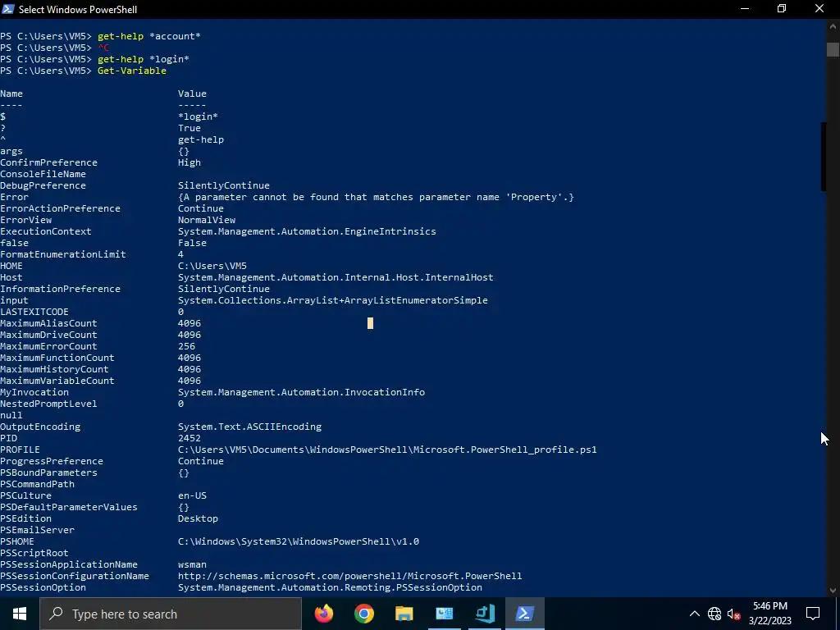Click the 'PSEmailServer' variable name

[x=37, y=530]
